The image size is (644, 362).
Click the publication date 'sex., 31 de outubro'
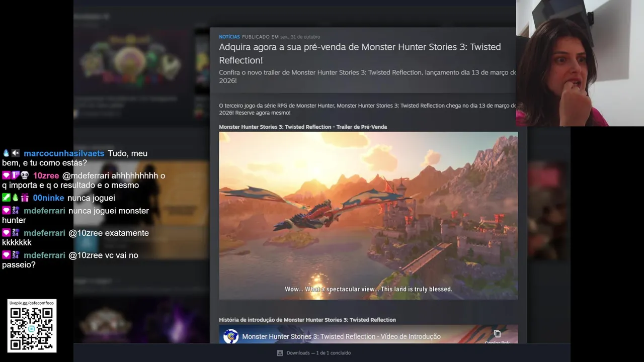click(x=300, y=37)
